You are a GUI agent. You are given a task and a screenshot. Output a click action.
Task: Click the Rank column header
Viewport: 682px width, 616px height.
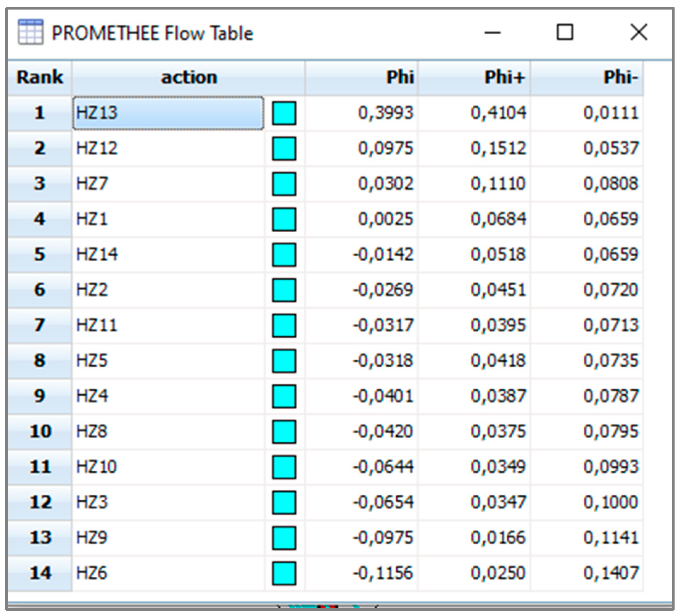[x=40, y=77]
